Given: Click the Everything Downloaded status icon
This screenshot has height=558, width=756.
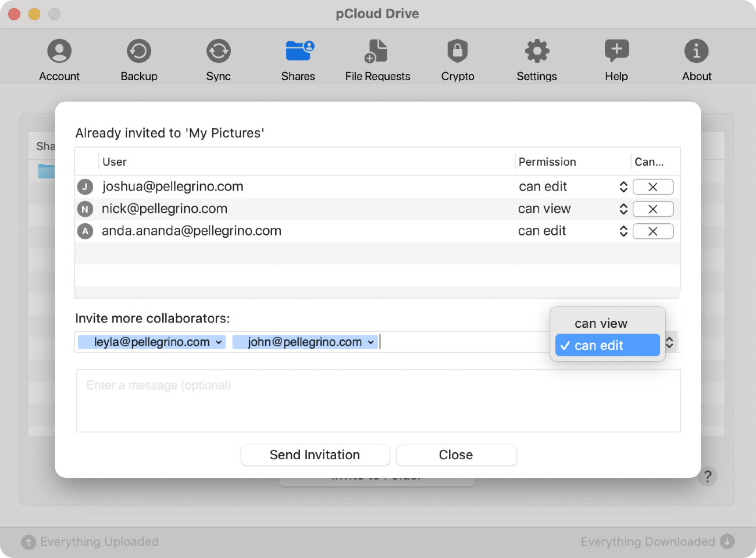Looking at the screenshot, I should point(728,541).
